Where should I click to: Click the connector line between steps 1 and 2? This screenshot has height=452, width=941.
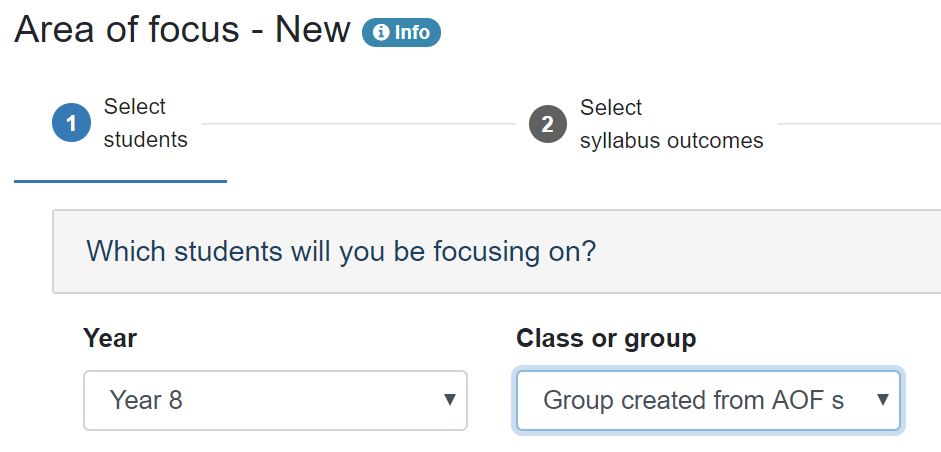coord(358,124)
